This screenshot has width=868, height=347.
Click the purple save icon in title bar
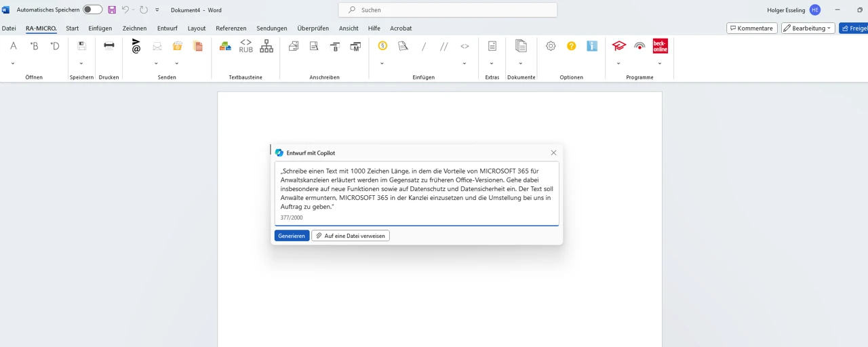click(x=112, y=10)
